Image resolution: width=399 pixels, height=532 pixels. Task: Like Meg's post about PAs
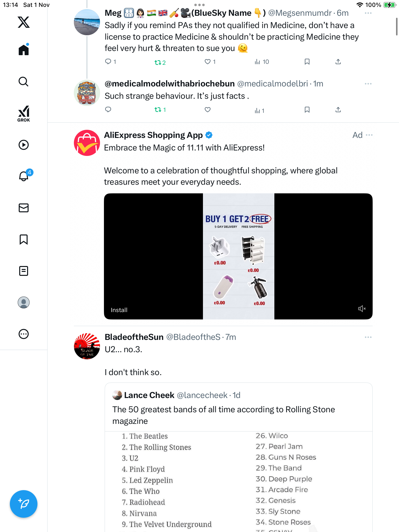click(208, 62)
